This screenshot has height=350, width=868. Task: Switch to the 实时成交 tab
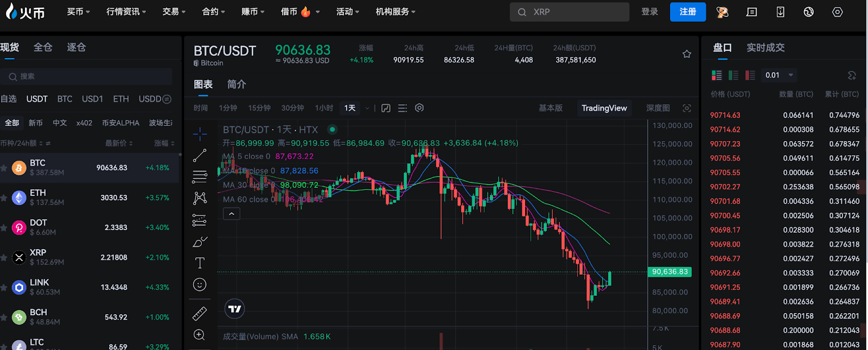pyautogui.click(x=765, y=47)
